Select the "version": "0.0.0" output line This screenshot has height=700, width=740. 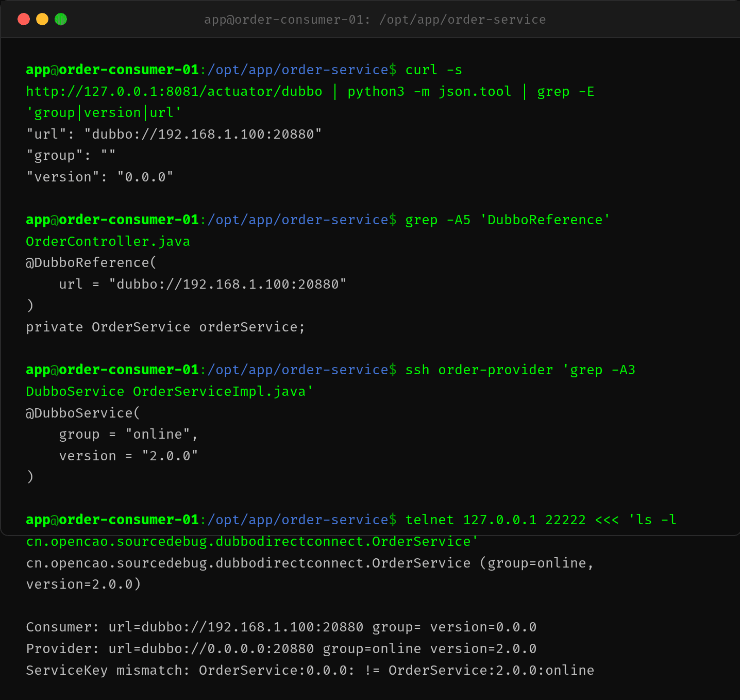click(x=100, y=177)
